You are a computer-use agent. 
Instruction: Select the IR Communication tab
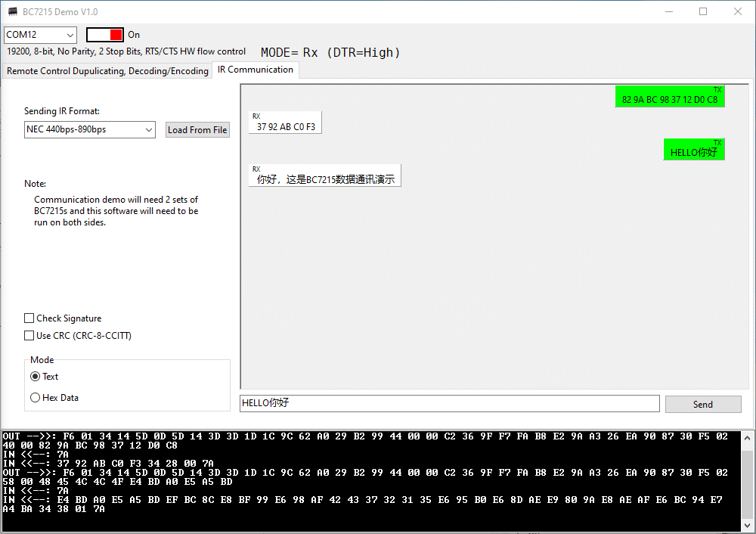(x=256, y=70)
